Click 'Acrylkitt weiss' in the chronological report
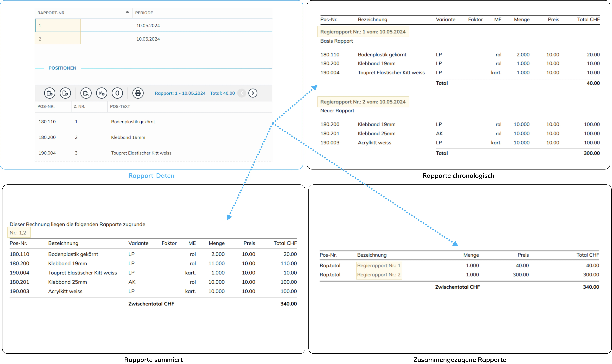Screen dimensions: 612x364 374,143
